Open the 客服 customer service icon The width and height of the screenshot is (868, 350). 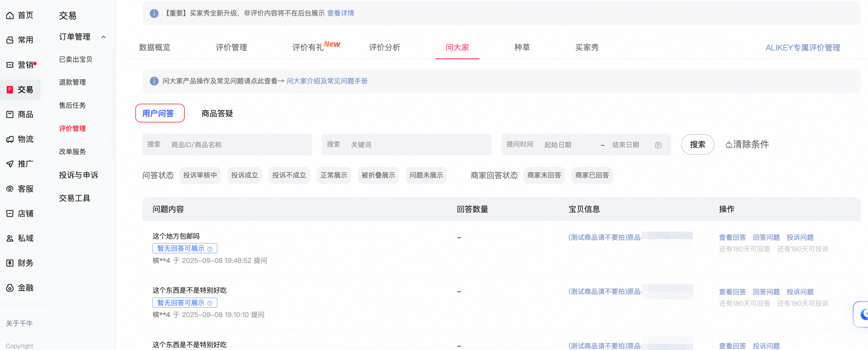(10, 189)
